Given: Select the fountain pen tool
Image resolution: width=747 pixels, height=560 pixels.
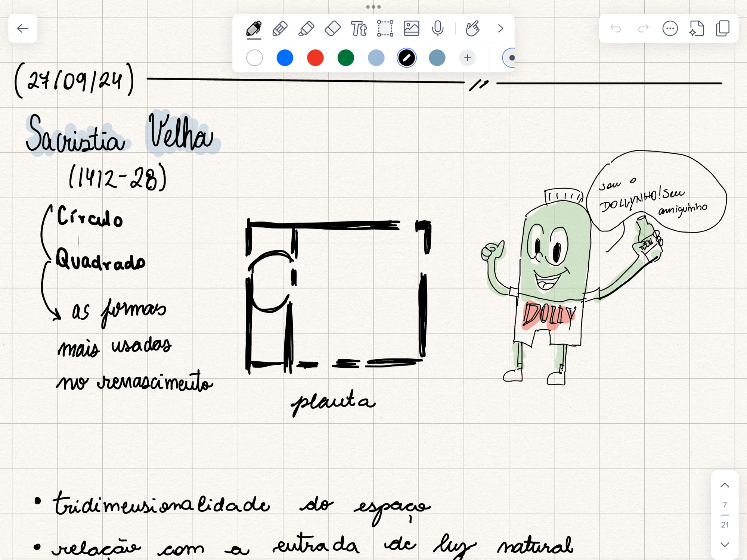Looking at the screenshot, I should pyautogui.click(x=254, y=29).
